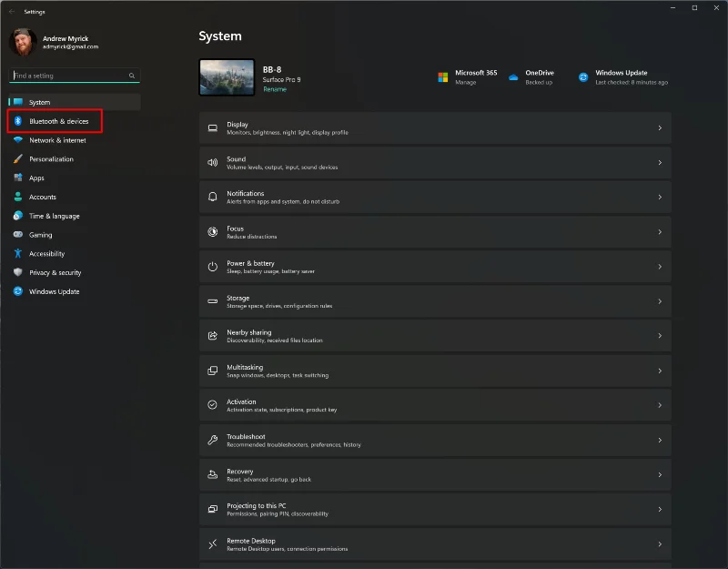This screenshot has width=728, height=569.
Task: Click the Multitasking windows icon
Action: [213, 371]
